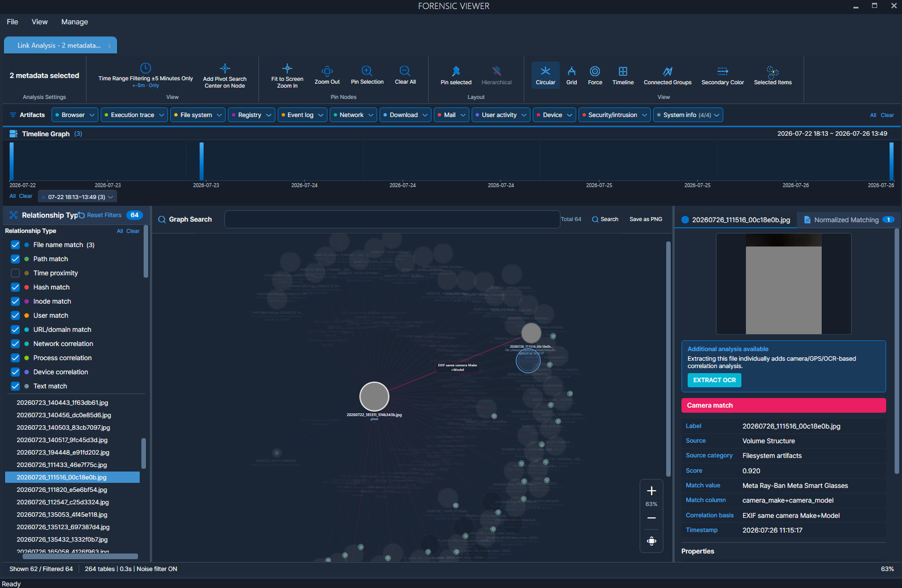This screenshot has width=902, height=588.
Task: Click the image preview thumbnail
Action: (784, 284)
